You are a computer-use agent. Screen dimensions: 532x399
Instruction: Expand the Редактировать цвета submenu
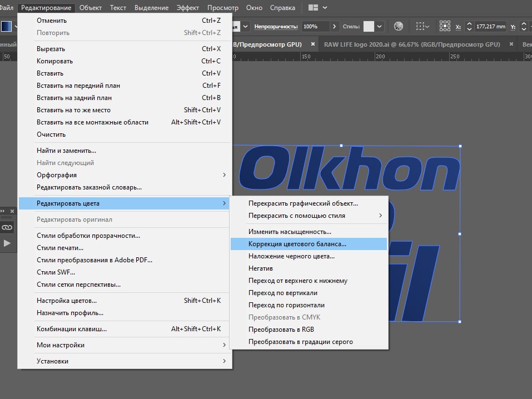click(x=124, y=203)
